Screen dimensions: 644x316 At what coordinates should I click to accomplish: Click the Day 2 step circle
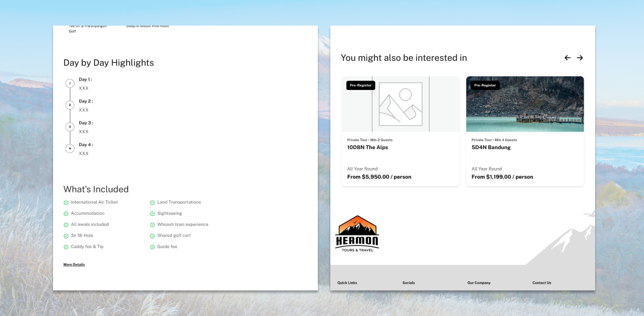click(70, 105)
